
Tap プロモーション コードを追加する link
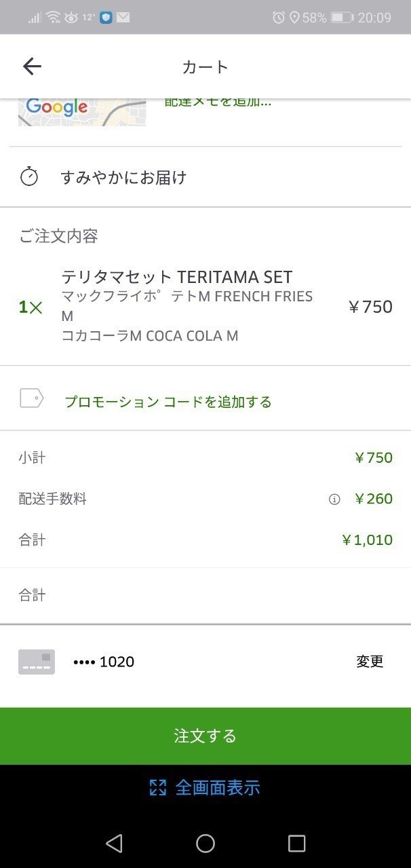(x=166, y=400)
